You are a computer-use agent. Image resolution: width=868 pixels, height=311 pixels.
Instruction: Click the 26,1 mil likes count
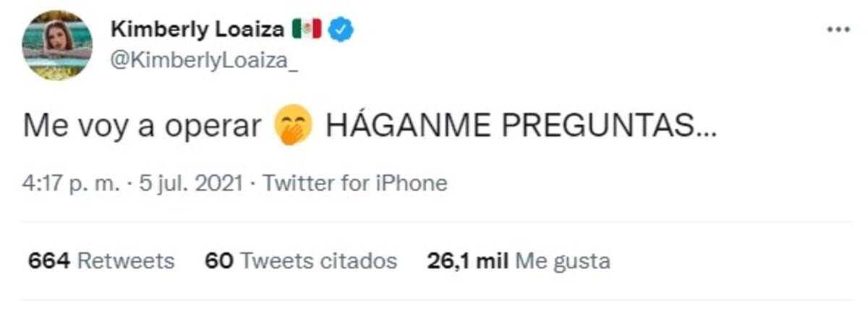click(467, 260)
